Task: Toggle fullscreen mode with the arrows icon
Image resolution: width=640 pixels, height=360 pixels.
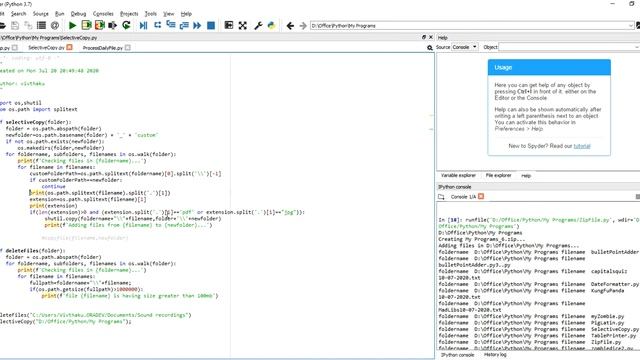Action: (x=242, y=25)
